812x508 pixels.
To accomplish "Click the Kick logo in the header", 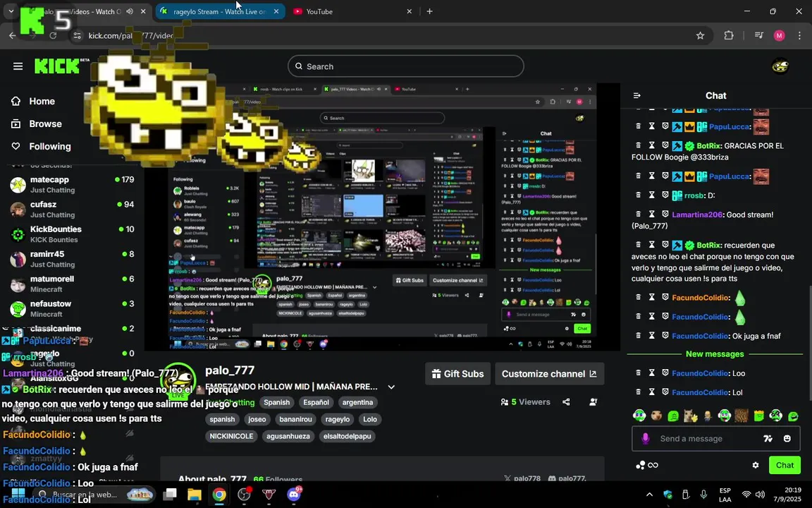I will 58,66.
